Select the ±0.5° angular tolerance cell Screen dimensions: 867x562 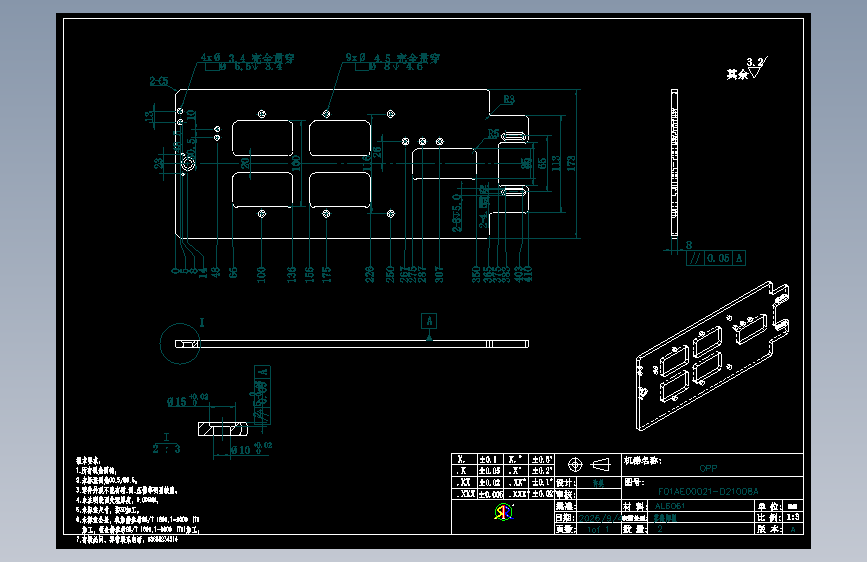click(x=542, y=460)
